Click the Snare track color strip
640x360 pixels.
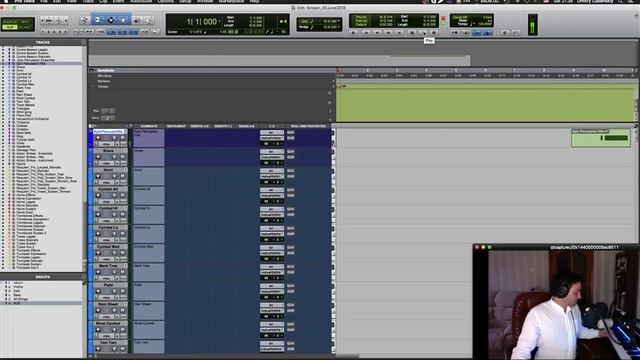(90, 157)
